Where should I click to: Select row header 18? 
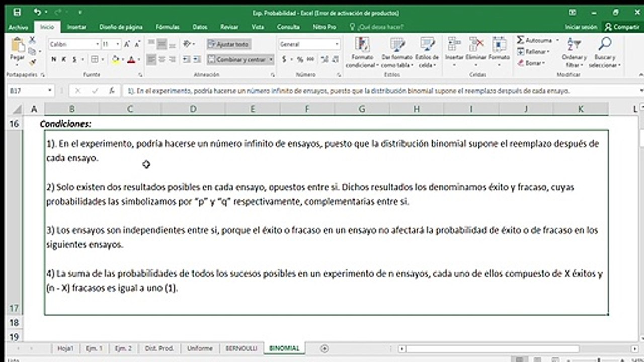tap(14, 322)
